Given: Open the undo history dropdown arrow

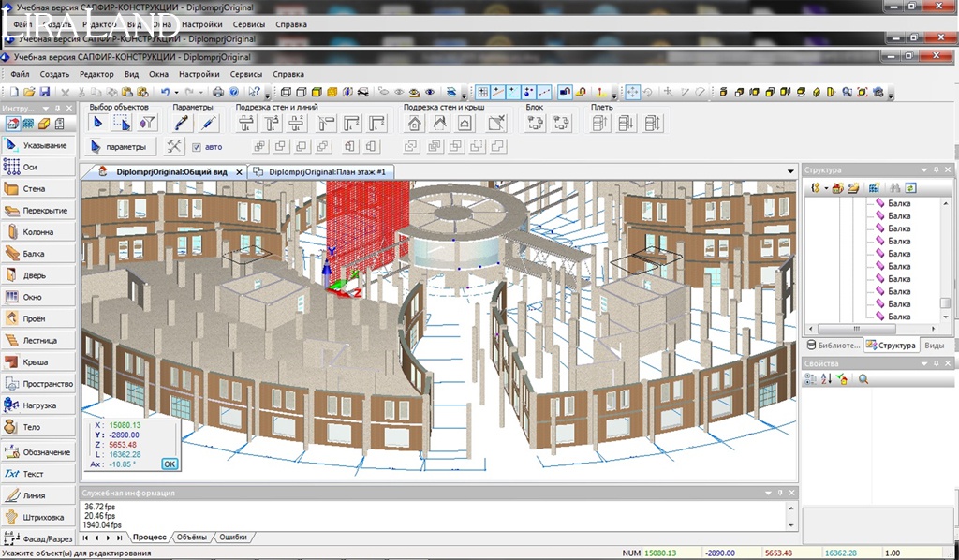Looking at the screenshot, I should (176, 92).
